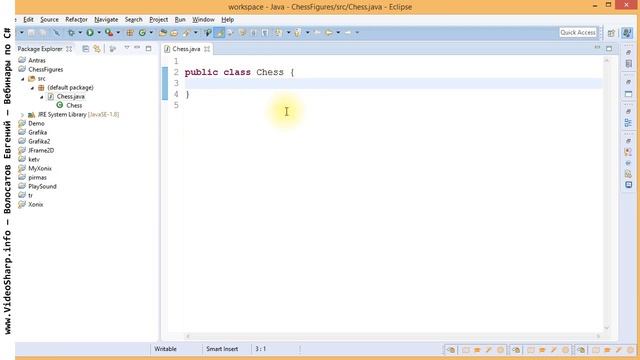Select the Package Explorer tab
Image resolution: width=640 pixels, height=360 pixels.
[40, 49]
